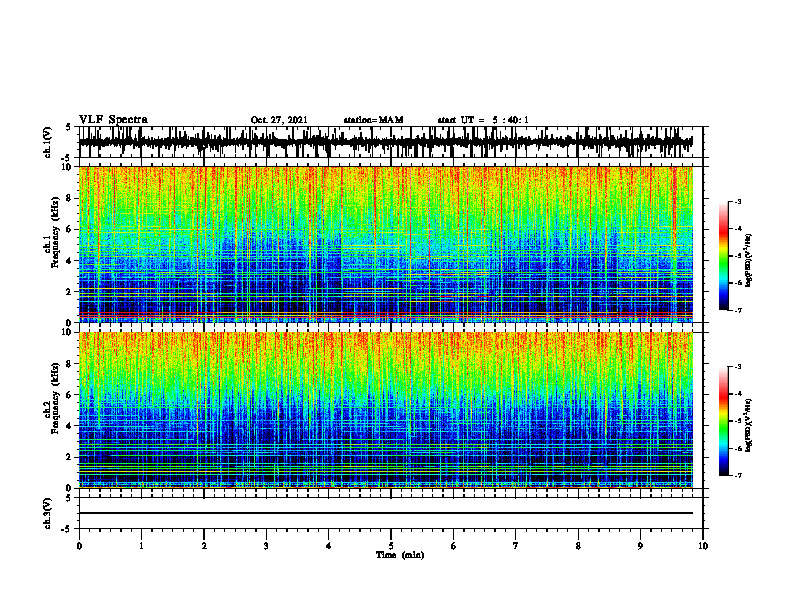Click the "-3" label on ch.1 color bar
Image resolution: width=792 pixels, height=612 pixels.
click(737, 201)
